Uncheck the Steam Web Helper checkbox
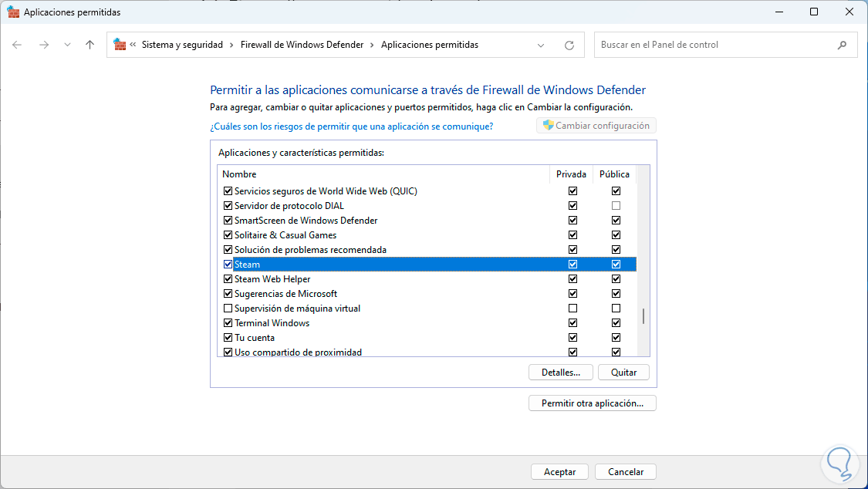This screenshot has height=489, width=868. coord(228,279)
